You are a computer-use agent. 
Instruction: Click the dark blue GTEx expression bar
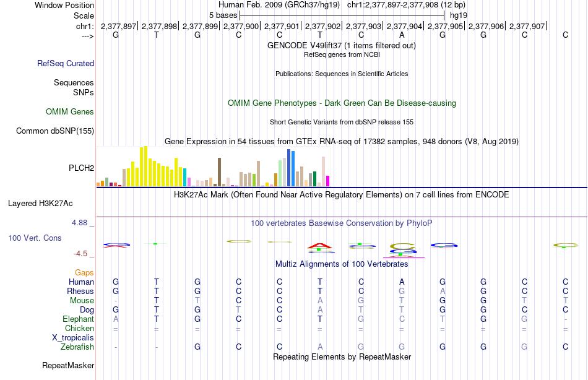click(289, 168)
